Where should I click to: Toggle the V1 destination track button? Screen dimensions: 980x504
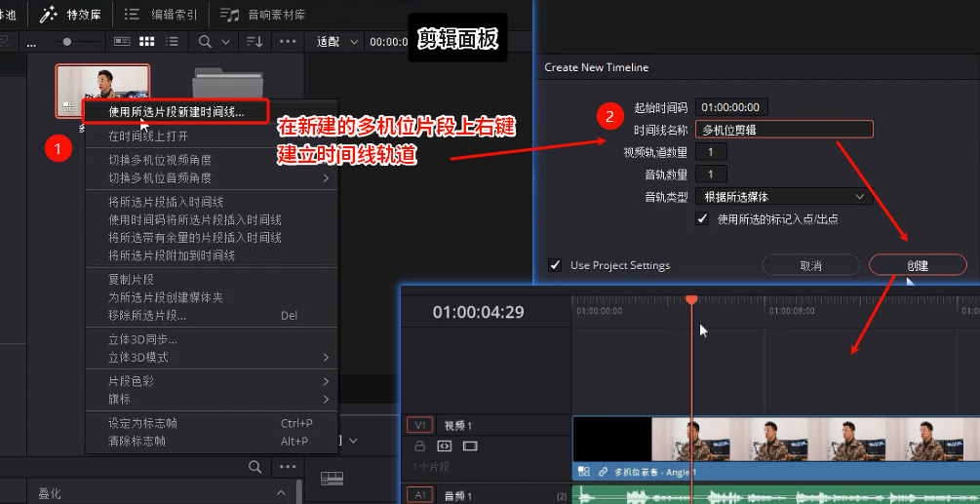[420, 425]
